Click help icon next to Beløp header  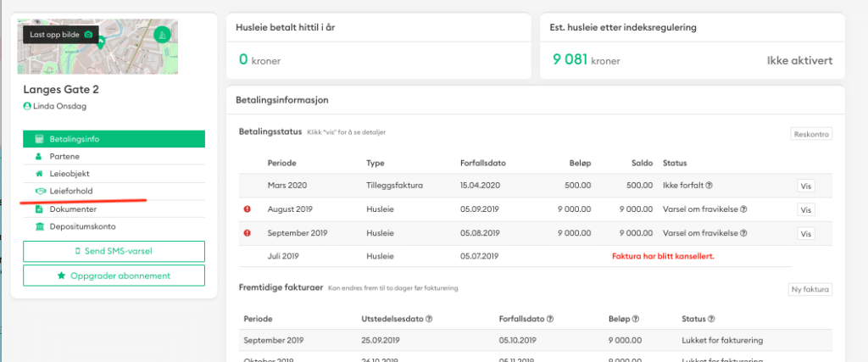point(635,320)
